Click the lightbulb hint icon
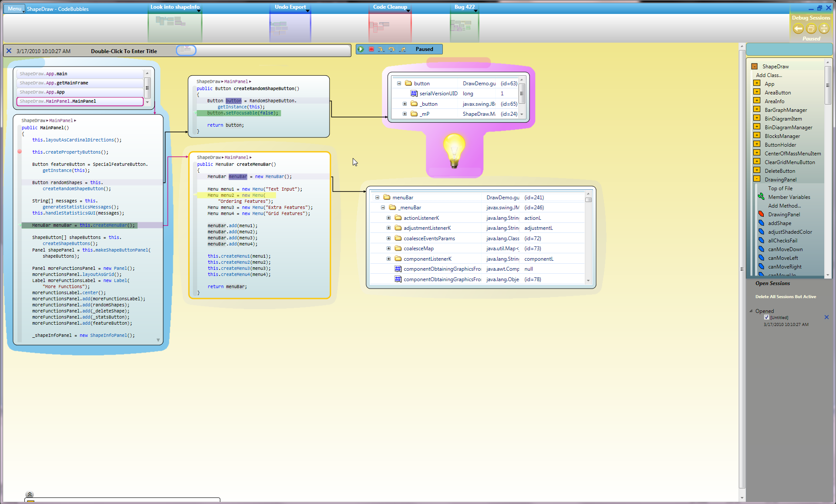This screenshot has width=836, height=504. [454, 151]
